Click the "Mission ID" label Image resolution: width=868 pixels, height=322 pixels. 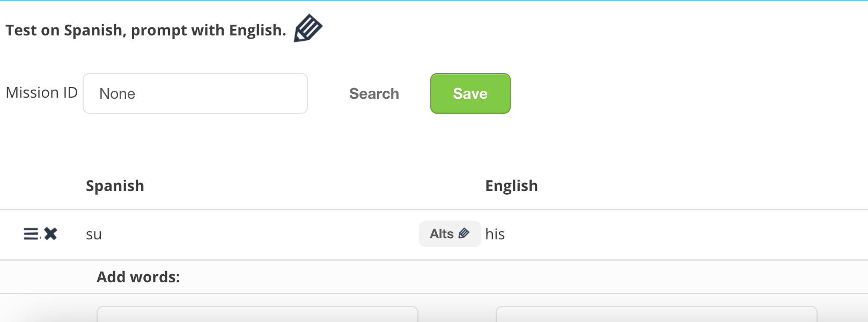tap(42, 93)
